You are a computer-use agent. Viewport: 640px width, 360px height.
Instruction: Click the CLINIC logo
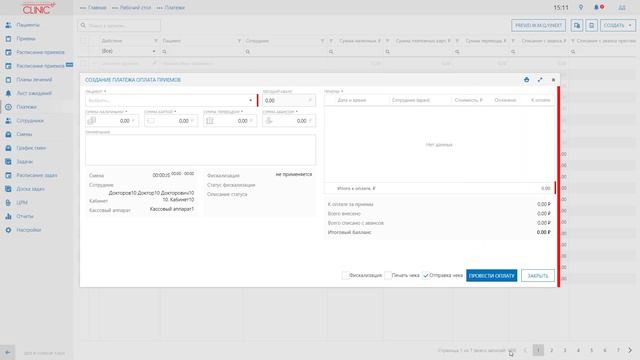(38, 8)
